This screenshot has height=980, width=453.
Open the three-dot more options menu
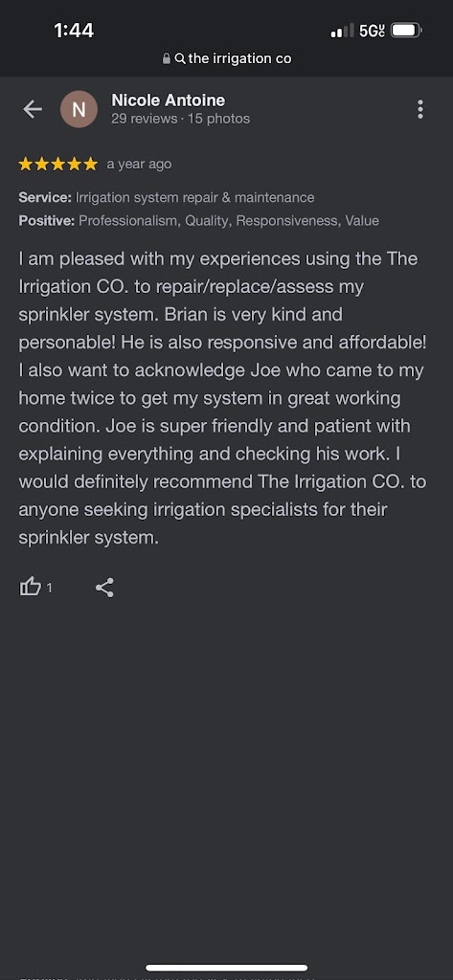419,109
